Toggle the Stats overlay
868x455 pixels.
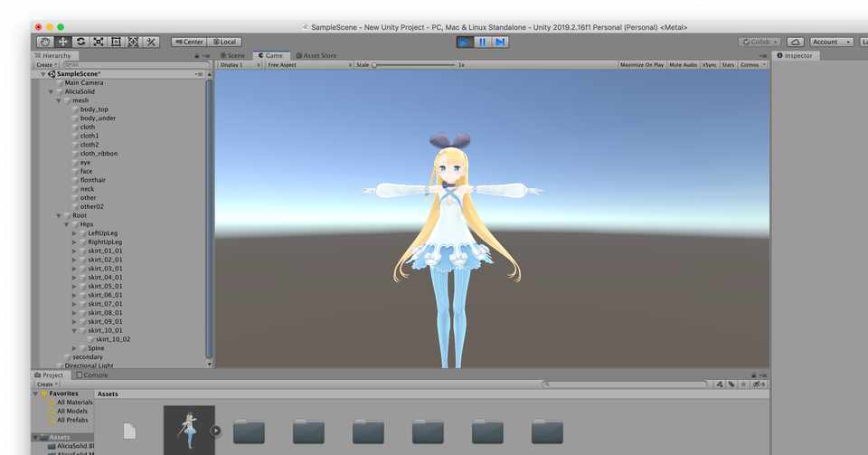pos(728,65)
